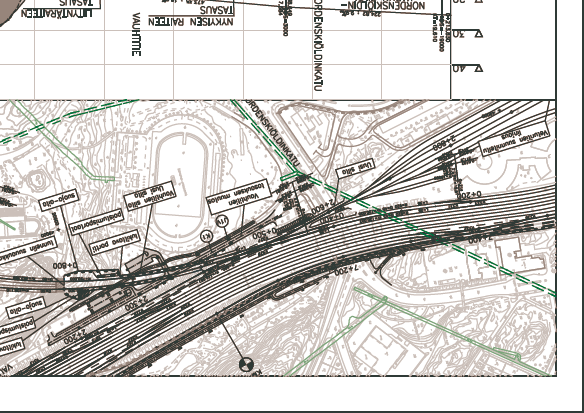Click station marker 0+200

pyautogui.click(x=469, y=194)
